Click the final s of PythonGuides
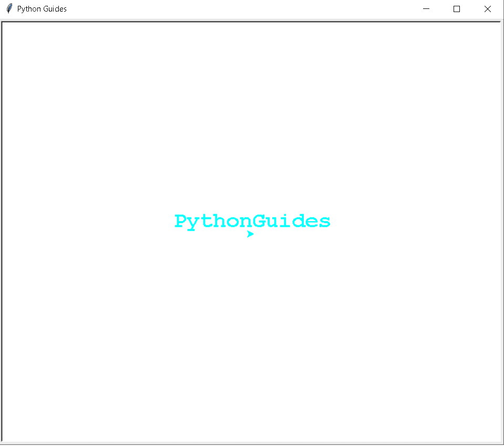504x446 pixels. 325,221
